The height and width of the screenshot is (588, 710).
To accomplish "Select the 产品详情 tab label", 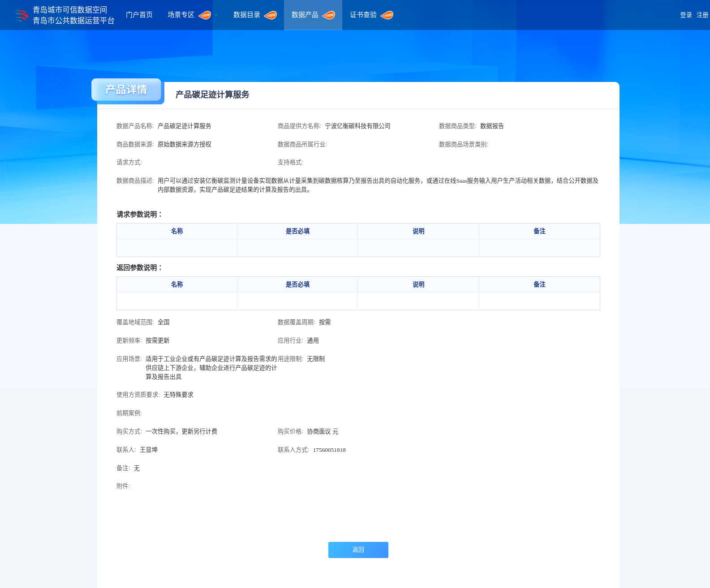I will [x=126, y=90].
